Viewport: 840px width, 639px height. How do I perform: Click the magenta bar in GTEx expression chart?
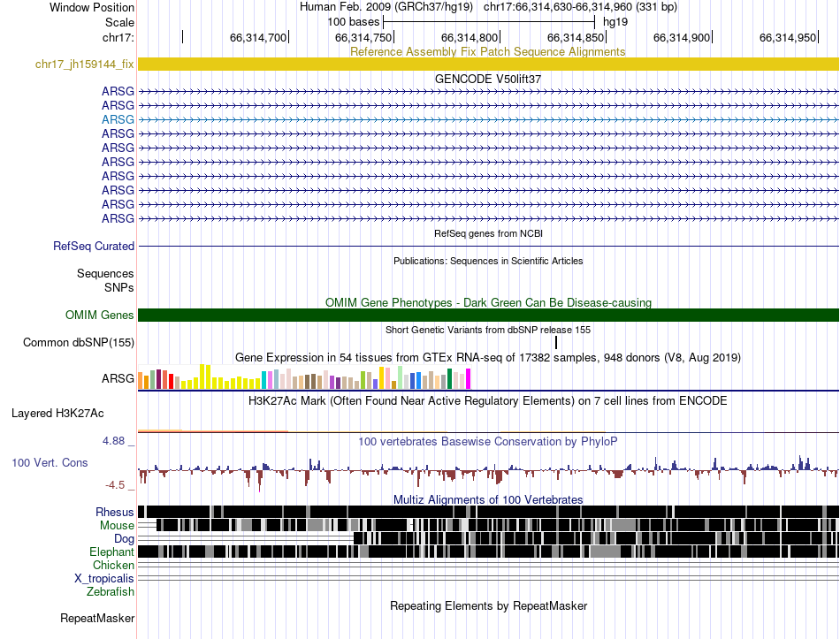pyautogui.click(x=469, y=378)
